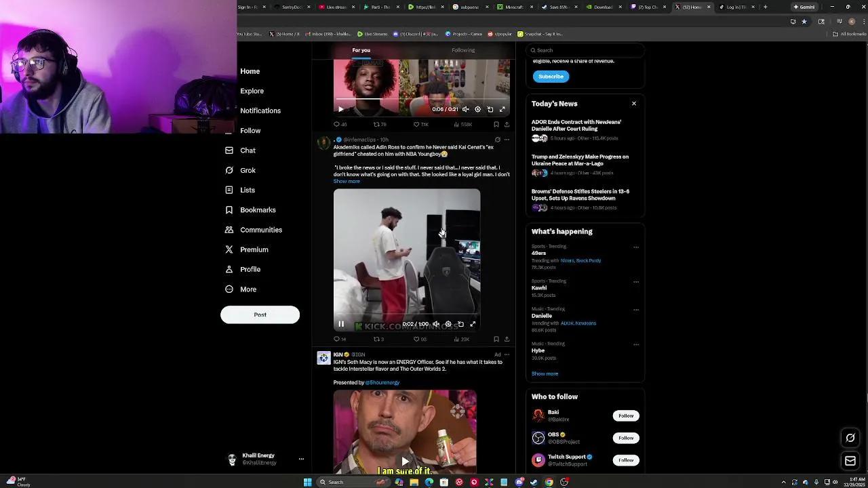
Task: Expand Show more on the Akademiks post
Action: [x=347, y=182]
